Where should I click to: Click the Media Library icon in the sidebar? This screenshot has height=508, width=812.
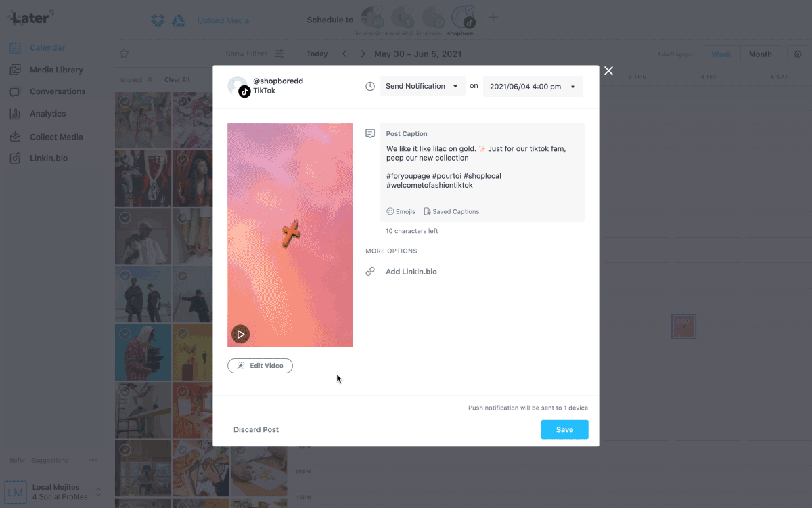click(x=15, y=70)
